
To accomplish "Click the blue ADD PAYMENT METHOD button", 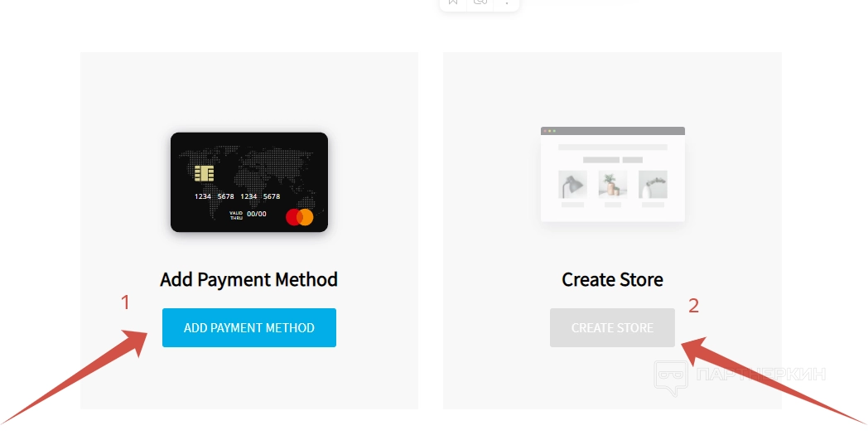I will [x=249, y=327].
